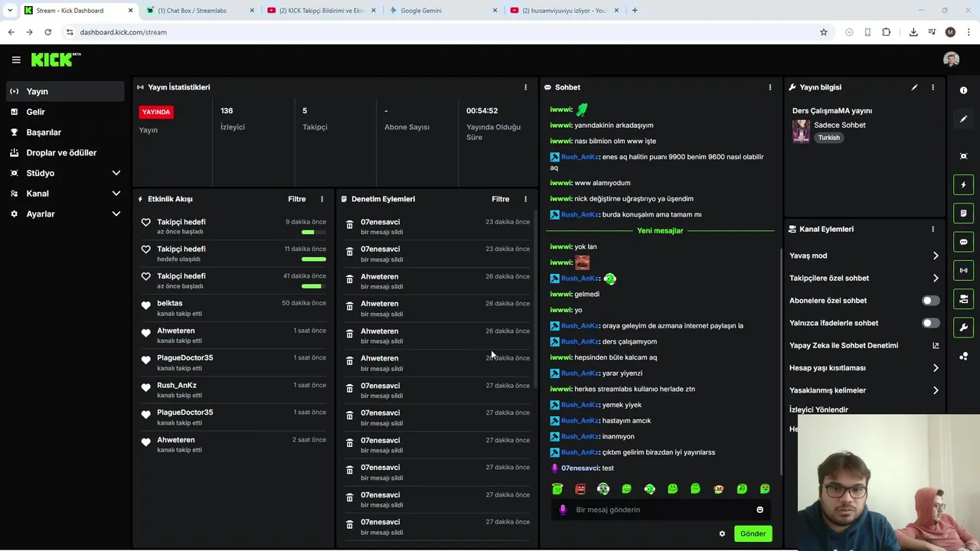Open Filtre in Denetim Eylemleri panel
The height and width of the screenshot is (551, 980).
(x=501, y=199)
